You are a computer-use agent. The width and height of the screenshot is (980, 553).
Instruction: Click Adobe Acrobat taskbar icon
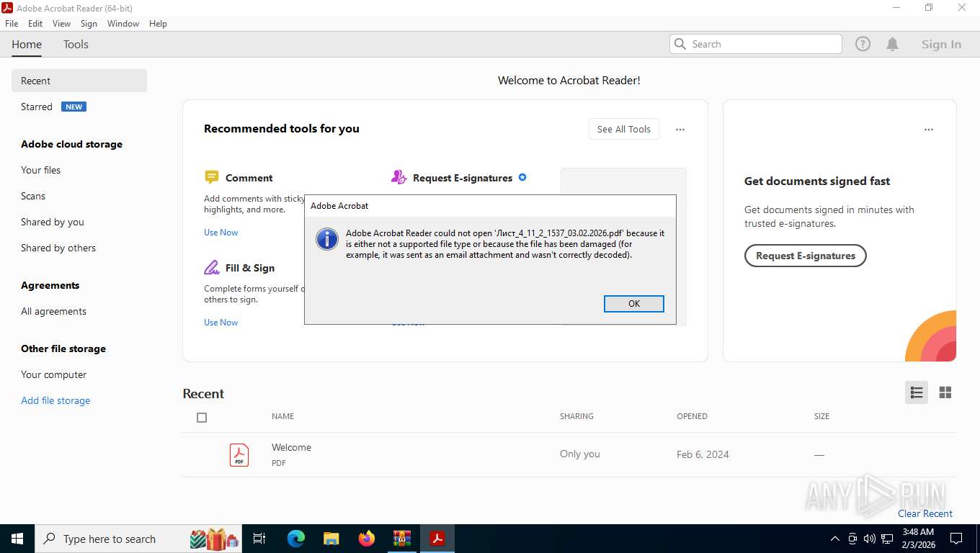click(437, 539)
